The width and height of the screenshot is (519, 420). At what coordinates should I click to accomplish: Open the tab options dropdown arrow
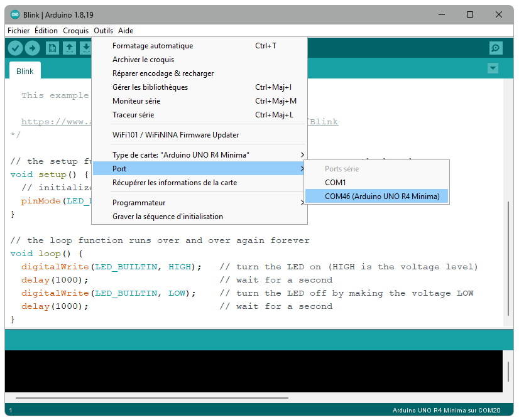coord(493,68)
